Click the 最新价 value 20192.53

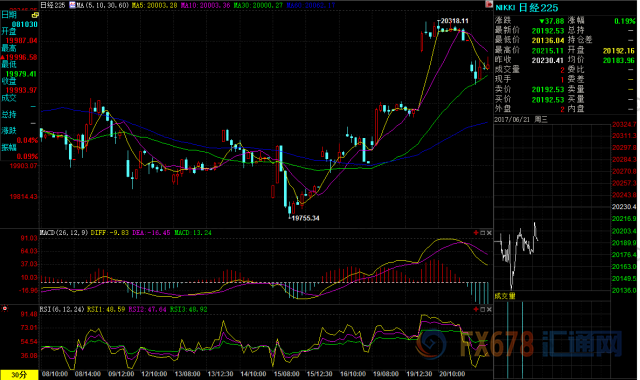(548, 31)
